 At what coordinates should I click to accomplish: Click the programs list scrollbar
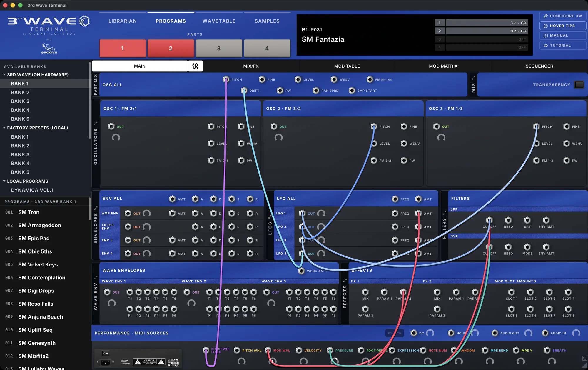[90, 209]
